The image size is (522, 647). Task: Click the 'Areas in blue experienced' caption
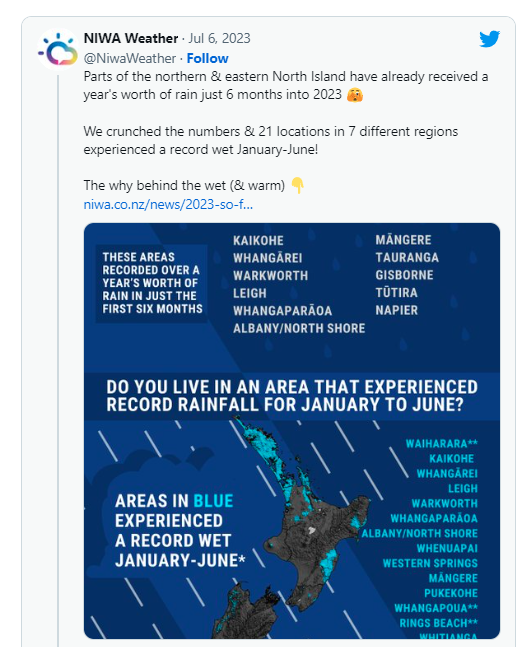click(180, 531)
